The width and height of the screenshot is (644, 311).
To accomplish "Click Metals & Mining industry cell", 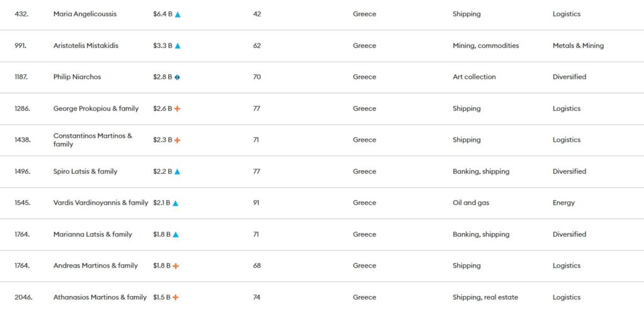I will click(579, 46).
